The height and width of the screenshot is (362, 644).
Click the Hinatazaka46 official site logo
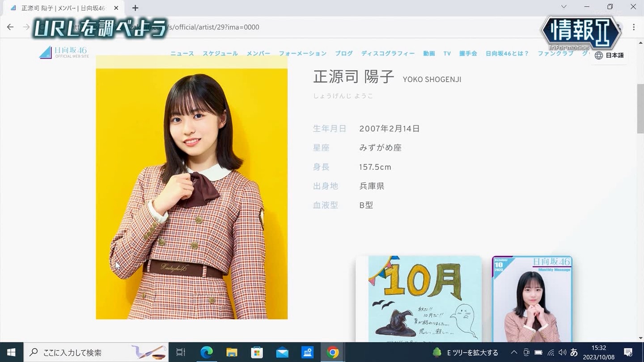click(64, 52)
